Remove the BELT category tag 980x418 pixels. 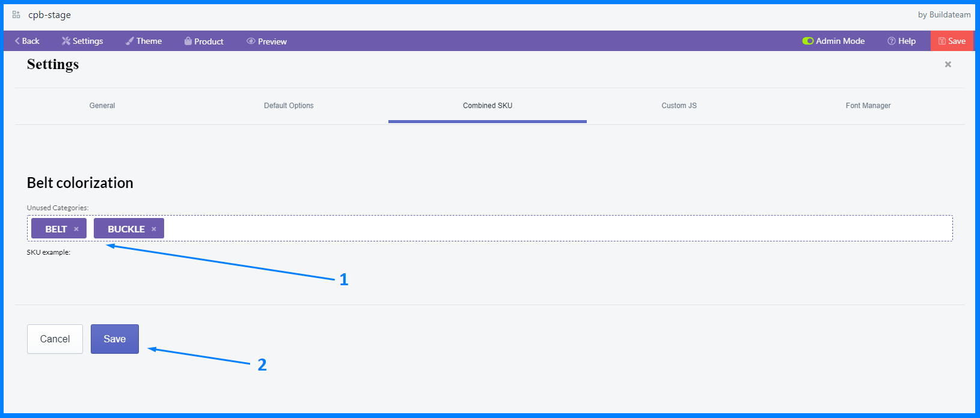(76, 229)
